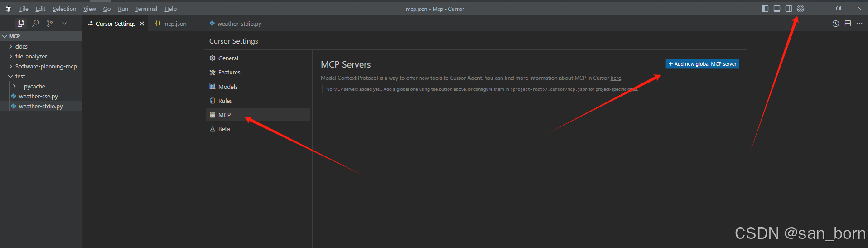
Task: Open the File menu
Action: pyautogui.click(x=24, y=9)
